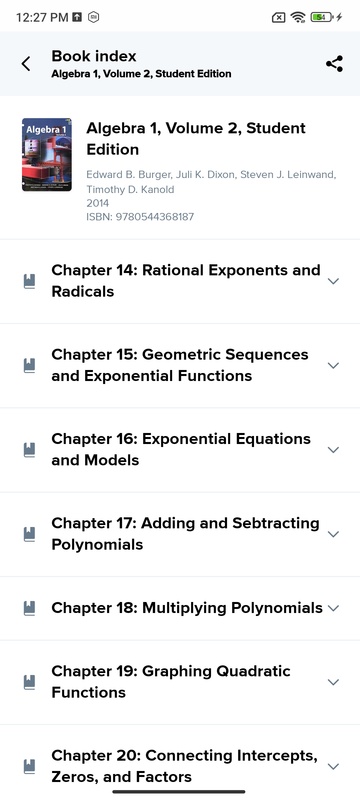Open Chapter 19: Graphing Quadratic Functions title

(x=171, y=682)
